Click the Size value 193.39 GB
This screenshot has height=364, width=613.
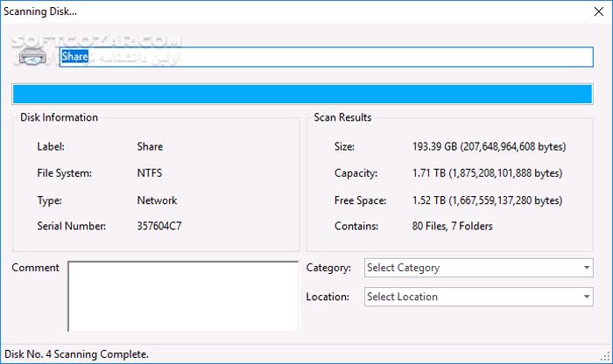(489, 146)
